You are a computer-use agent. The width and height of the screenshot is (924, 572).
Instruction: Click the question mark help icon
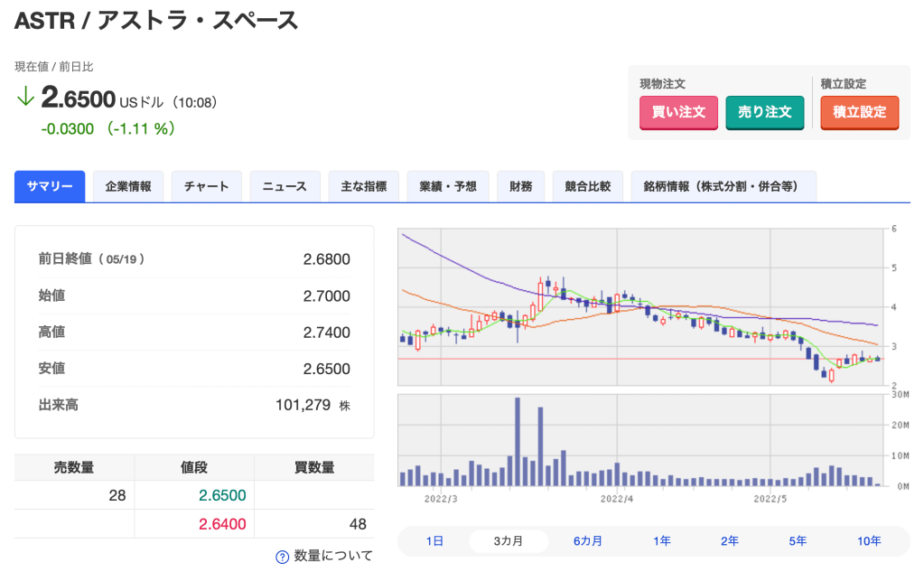pyautogui.click(x=282, y=557)
